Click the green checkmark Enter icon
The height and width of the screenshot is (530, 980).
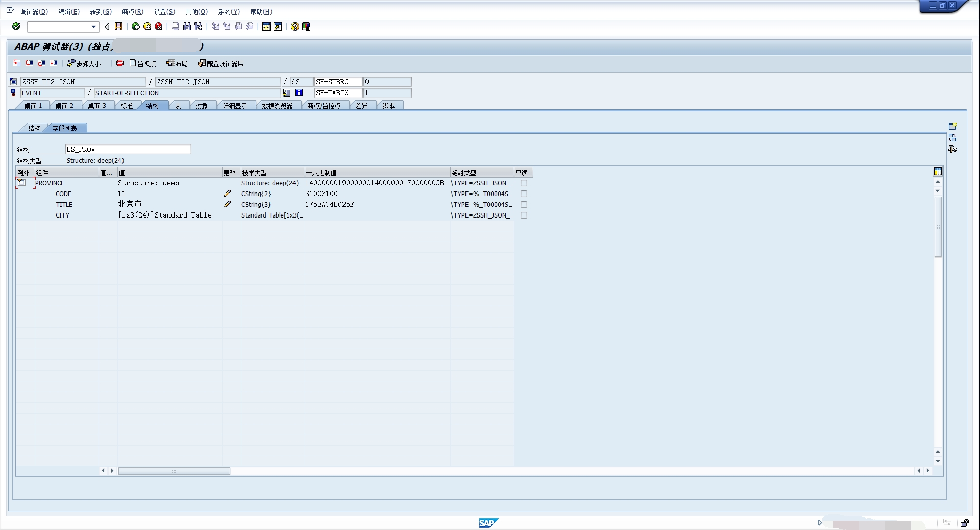point(16,27)
